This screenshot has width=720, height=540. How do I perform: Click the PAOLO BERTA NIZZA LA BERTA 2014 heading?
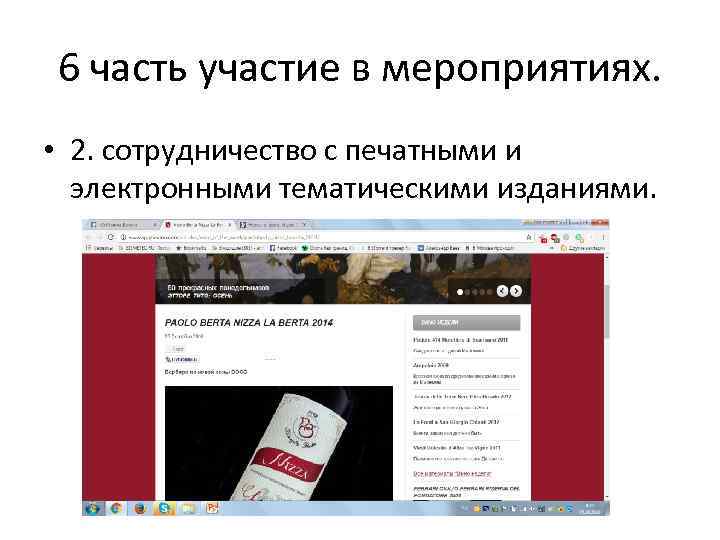pos(249,323)
